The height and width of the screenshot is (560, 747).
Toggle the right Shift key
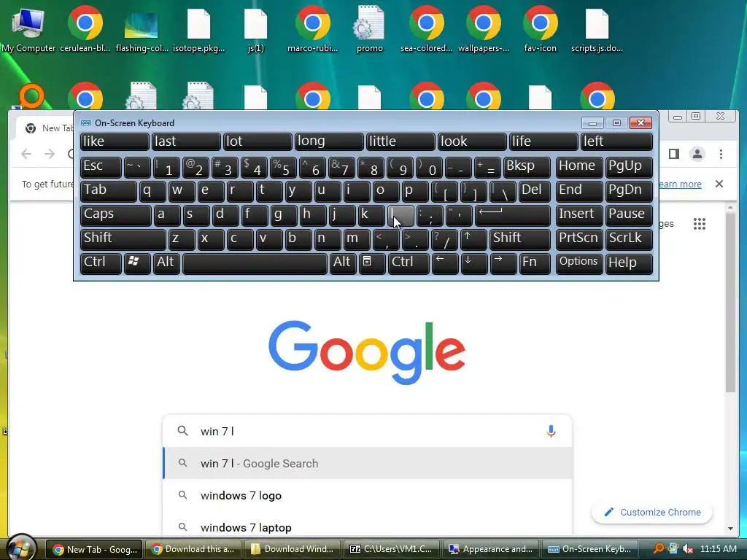click(x=519, y=239)
